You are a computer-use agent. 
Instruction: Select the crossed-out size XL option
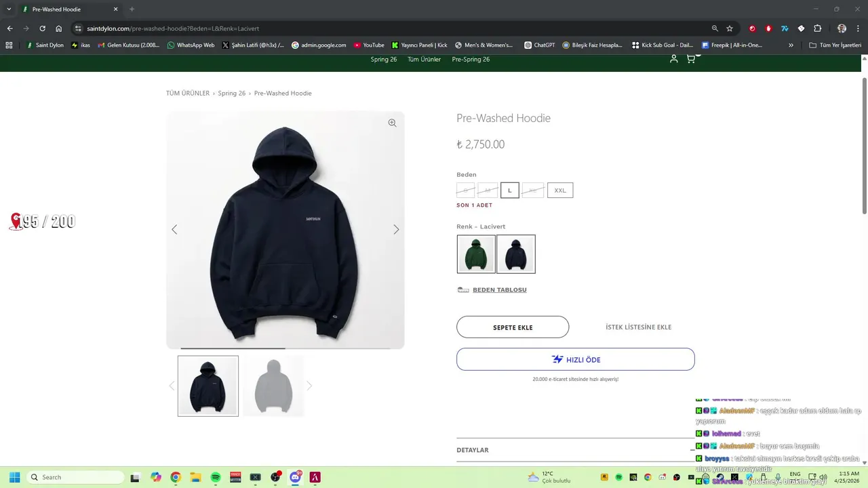pos(533,190)
